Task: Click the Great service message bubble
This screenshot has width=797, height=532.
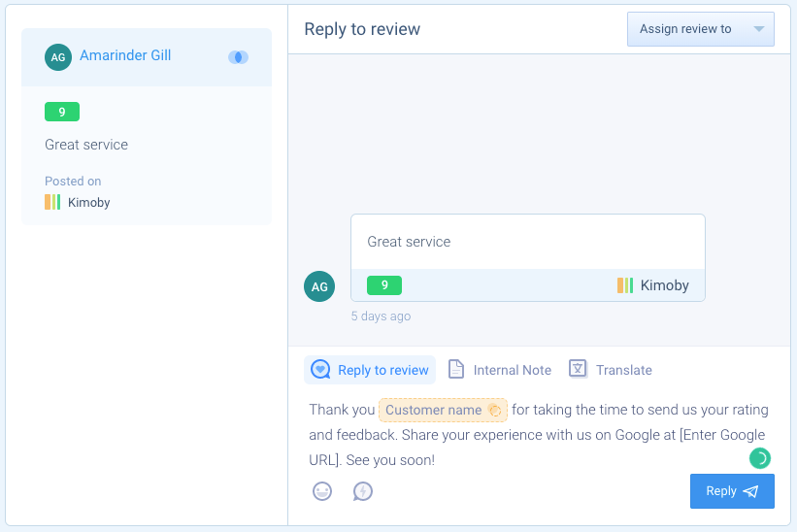Action: (x=527, y=257)
